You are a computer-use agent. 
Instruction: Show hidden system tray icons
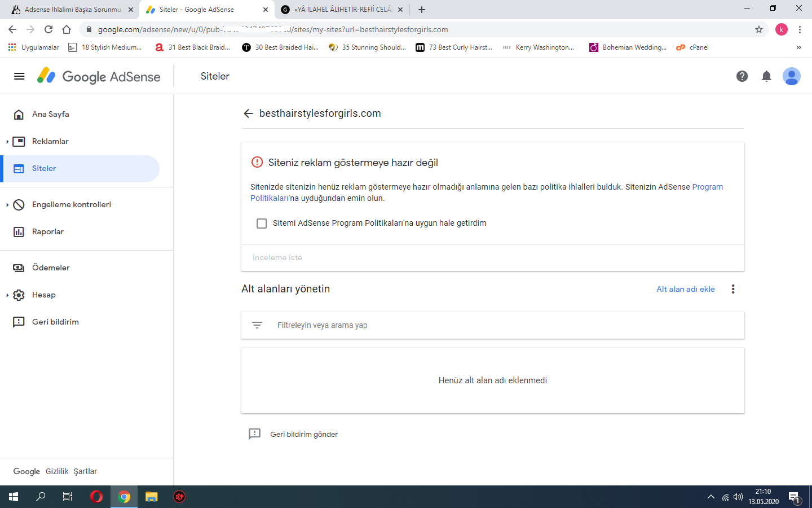[x=710, y=497]
